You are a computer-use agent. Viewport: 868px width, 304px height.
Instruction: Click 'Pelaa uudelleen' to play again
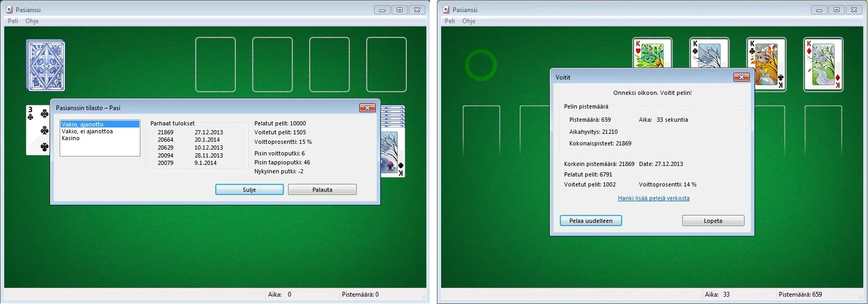tap(590, 221)
